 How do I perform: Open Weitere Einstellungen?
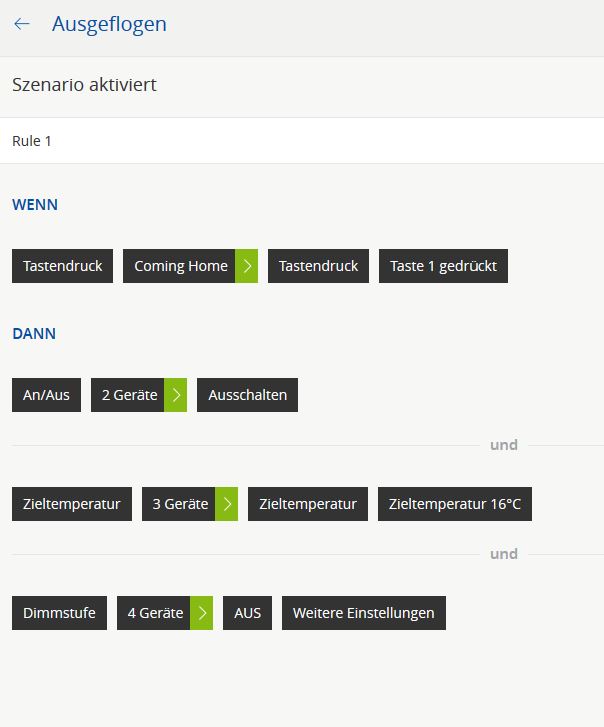[364, 613]
